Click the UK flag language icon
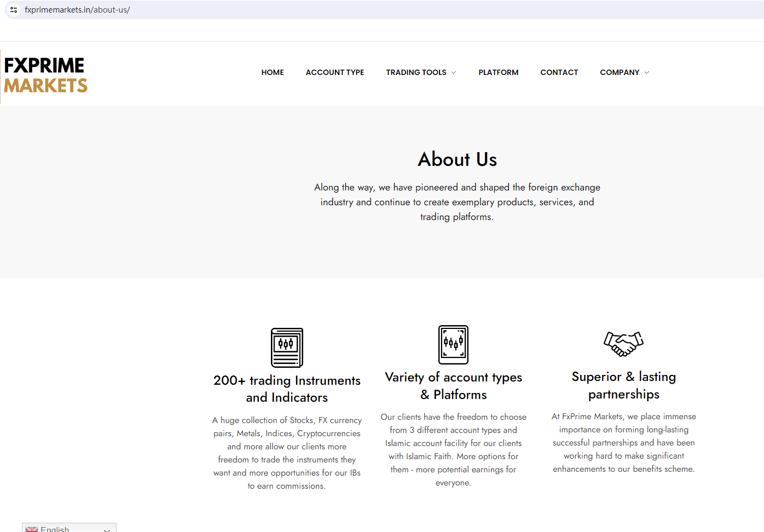 (x=32, y=529)
